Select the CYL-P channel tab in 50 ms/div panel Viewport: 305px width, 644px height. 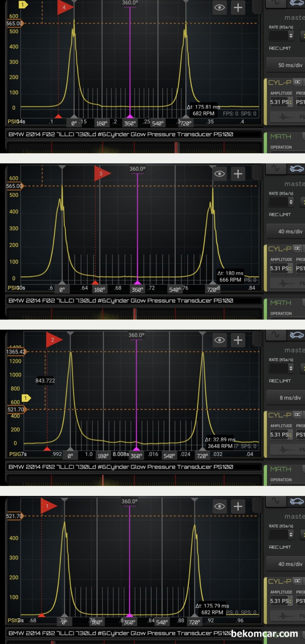tap(280, 82)
